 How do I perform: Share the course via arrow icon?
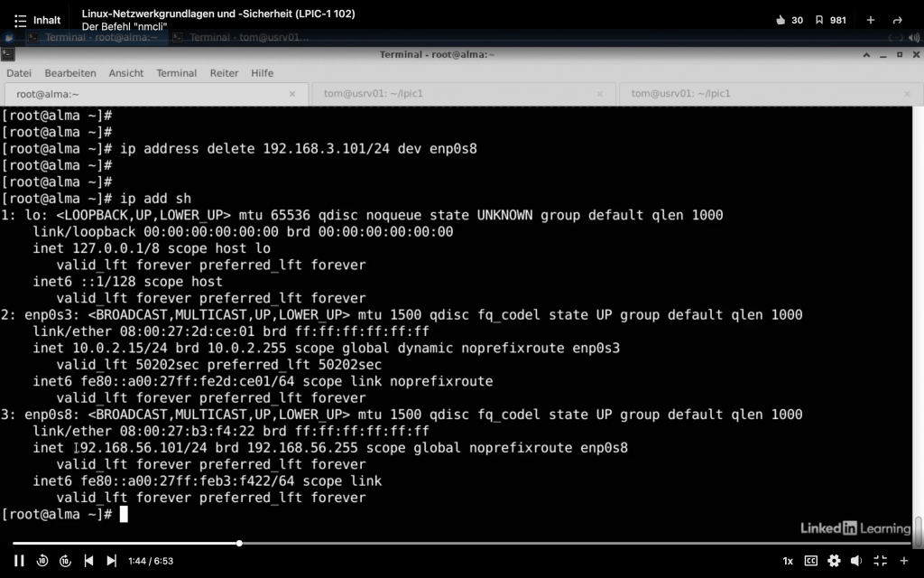(x=897, y=20)
